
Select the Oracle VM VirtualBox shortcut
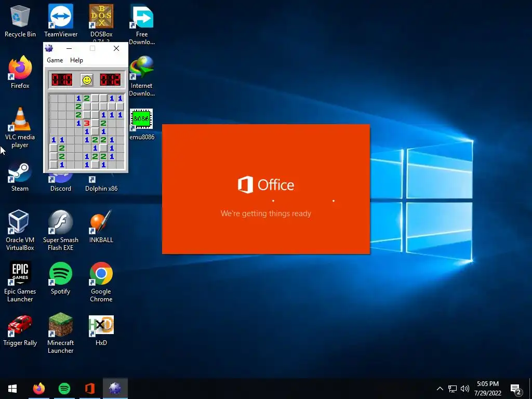tap(20, 230)
